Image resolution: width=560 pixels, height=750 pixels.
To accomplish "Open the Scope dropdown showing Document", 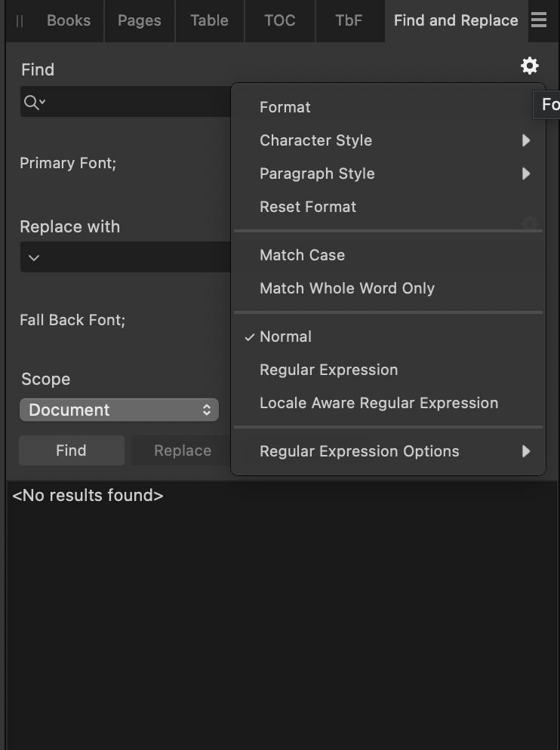I will (118, 410).
